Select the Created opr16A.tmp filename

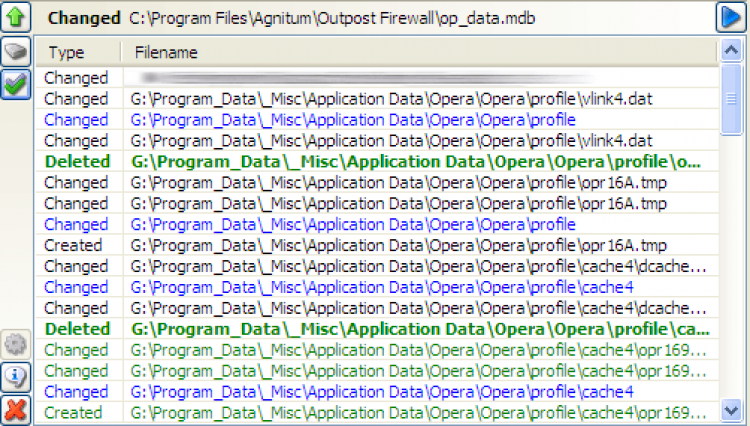pyautogui.click(x=398, y=245)
